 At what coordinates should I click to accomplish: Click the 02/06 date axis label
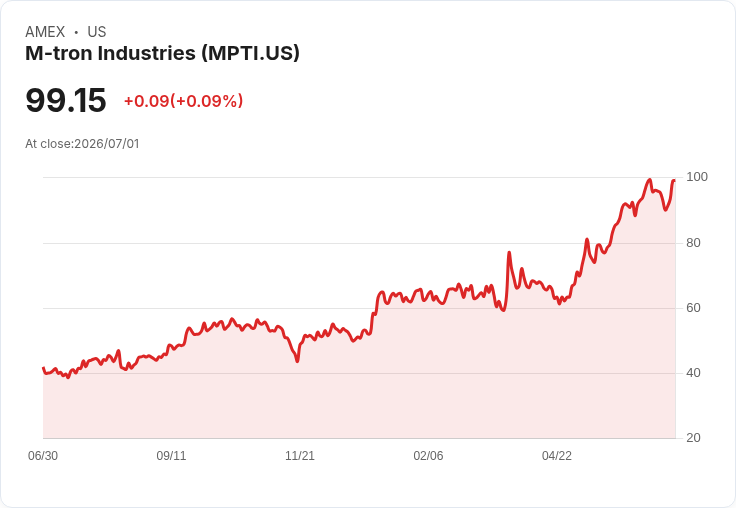[428, 455]
